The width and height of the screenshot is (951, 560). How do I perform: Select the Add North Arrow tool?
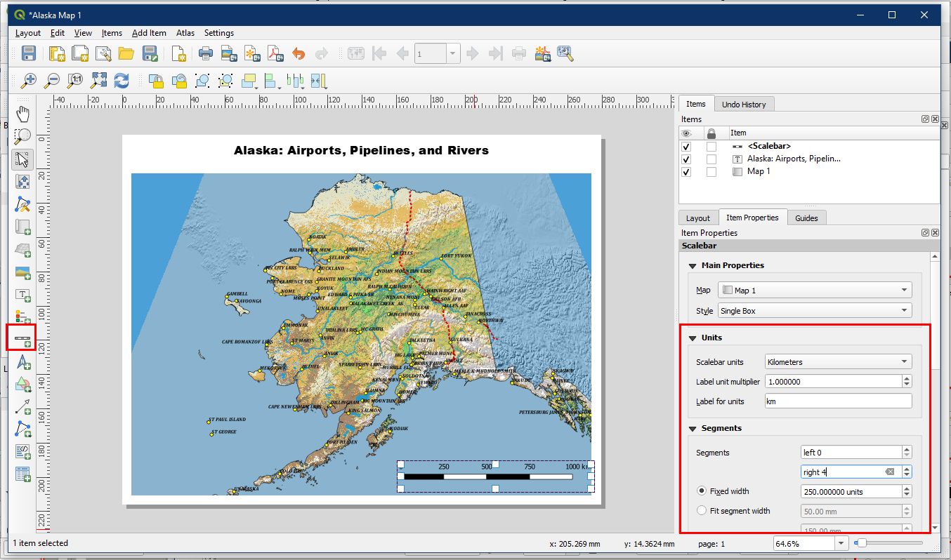[23, 362]
